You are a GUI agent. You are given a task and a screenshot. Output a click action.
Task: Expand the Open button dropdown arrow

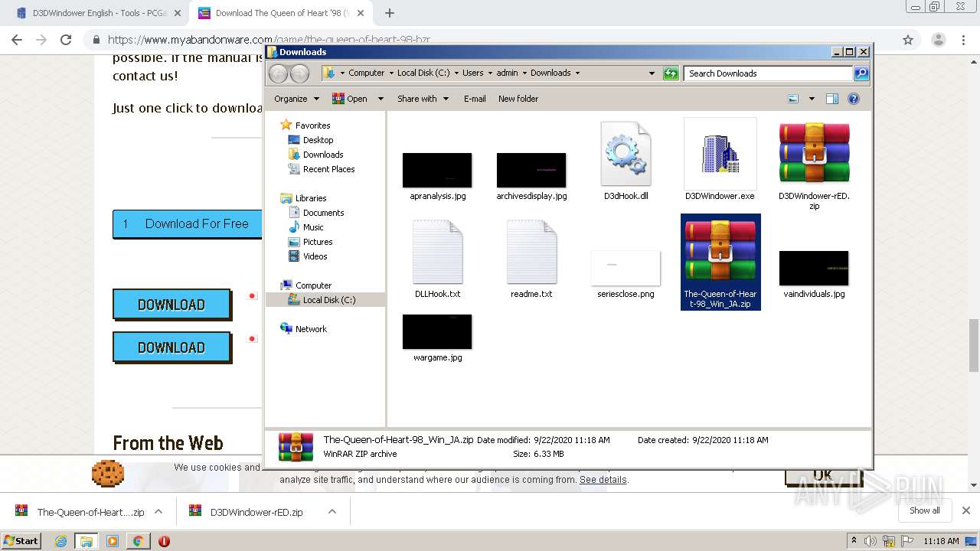[381, 99]
